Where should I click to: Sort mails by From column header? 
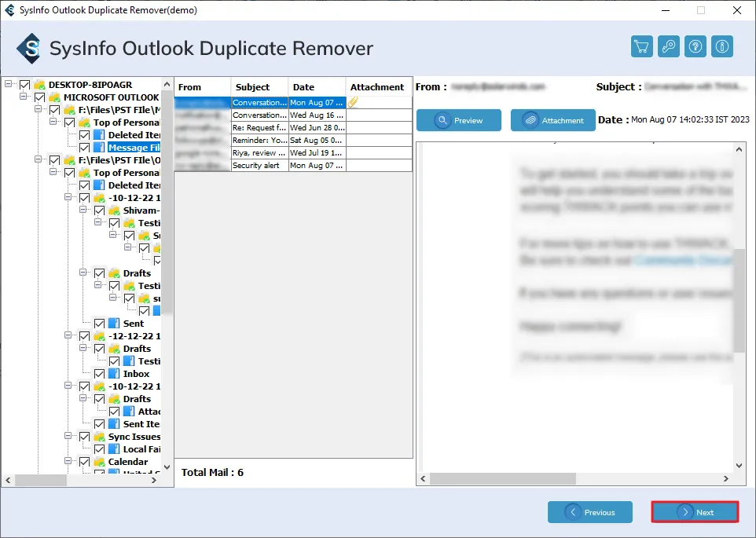tap(203, 87)
